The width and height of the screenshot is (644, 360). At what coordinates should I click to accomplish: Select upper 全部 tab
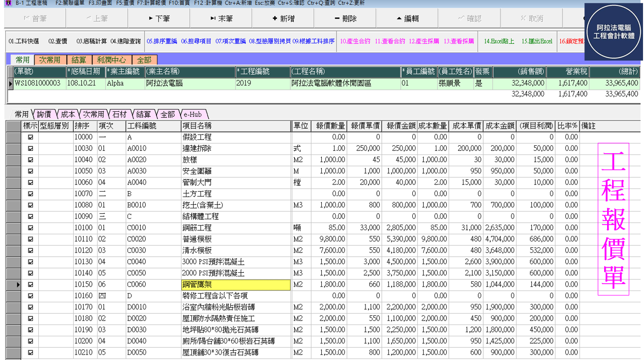pyautogui.click(x=144, y=60)
